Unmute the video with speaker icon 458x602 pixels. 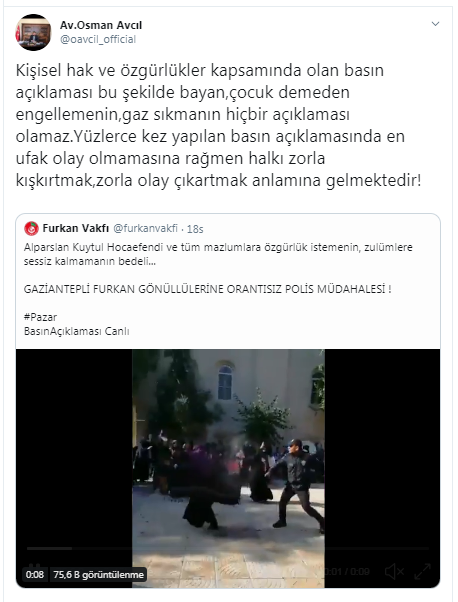tap(394, 572)
